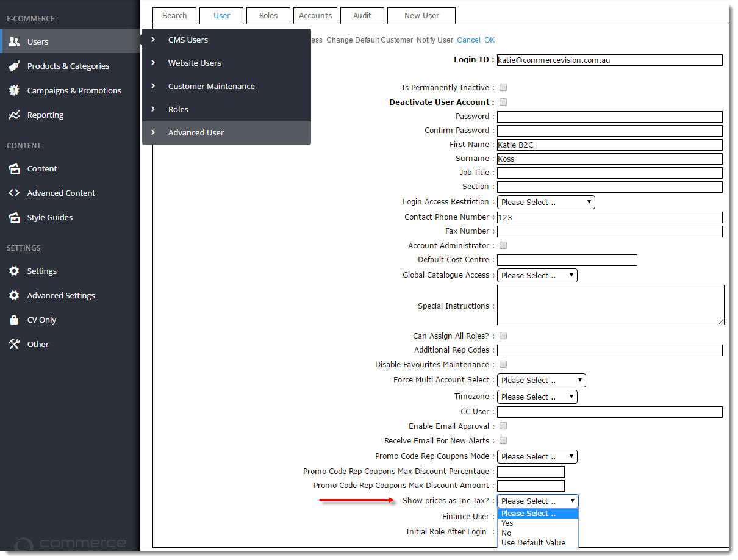This screenshot has width=738, height=560.
Task: Open Products & Categories in sidebar
Action: point(70,66)
